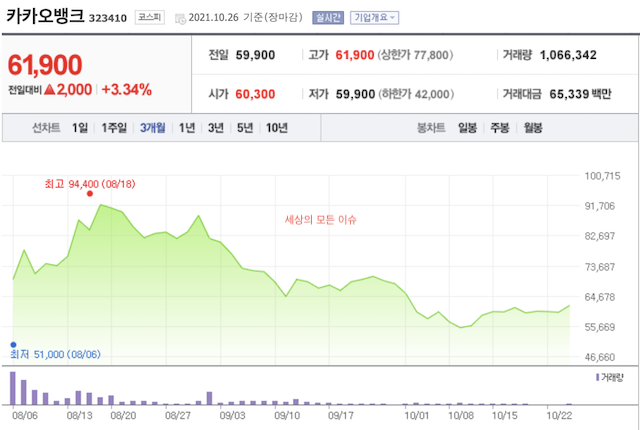Click the 09/03 date axis label

pyautogui.click(x=232, y=416)
